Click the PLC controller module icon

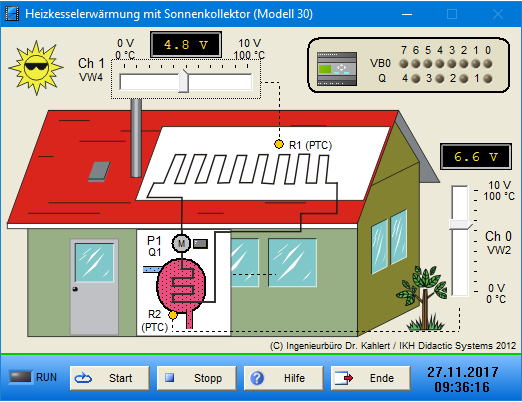(x=337, y=69)
